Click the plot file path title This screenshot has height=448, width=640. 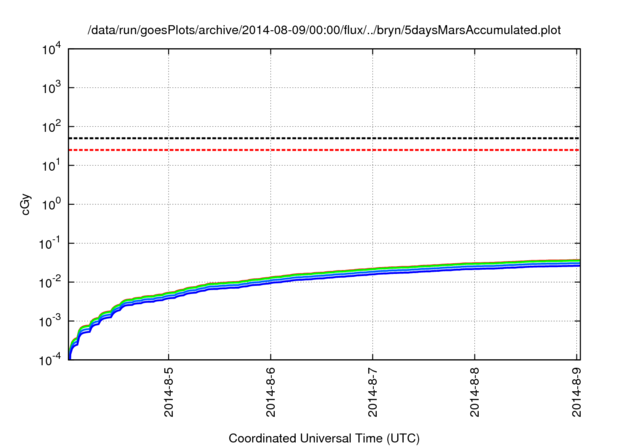324,30
